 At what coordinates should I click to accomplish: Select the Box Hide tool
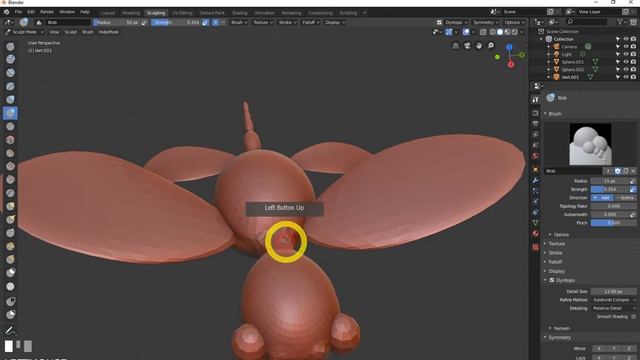pyautogui.click(x=10, y=315)
